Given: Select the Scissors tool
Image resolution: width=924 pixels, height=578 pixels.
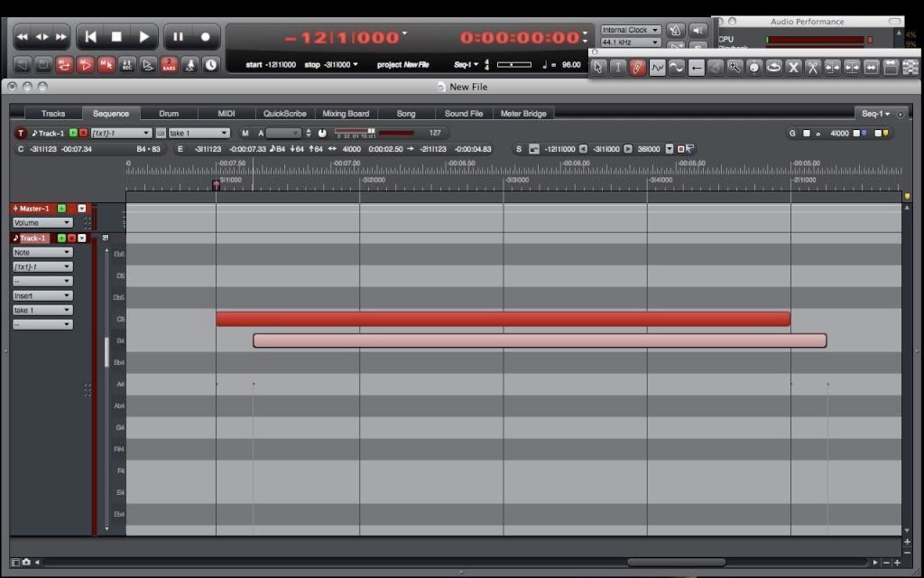Looking at the screenshot, I should (x=813, y=68).
